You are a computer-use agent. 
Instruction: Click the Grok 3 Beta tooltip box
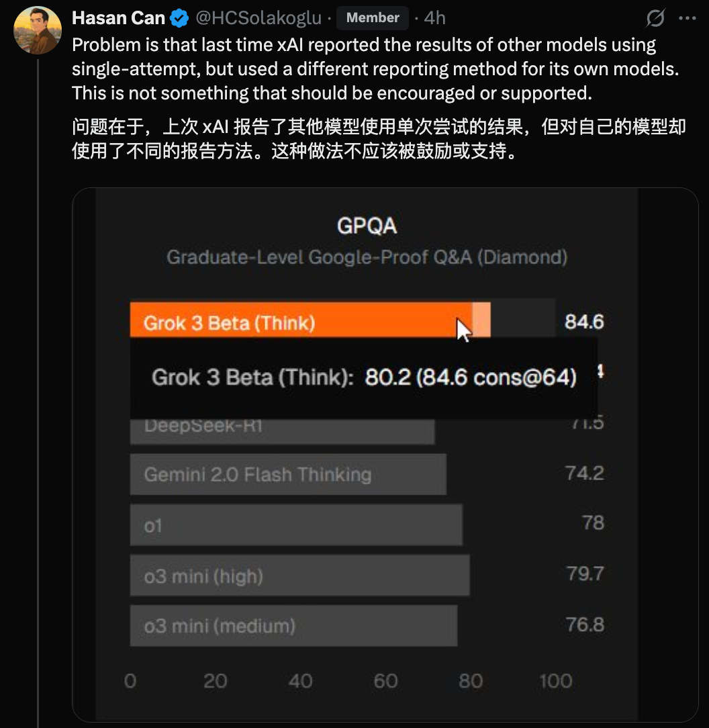tap(363, 378)
